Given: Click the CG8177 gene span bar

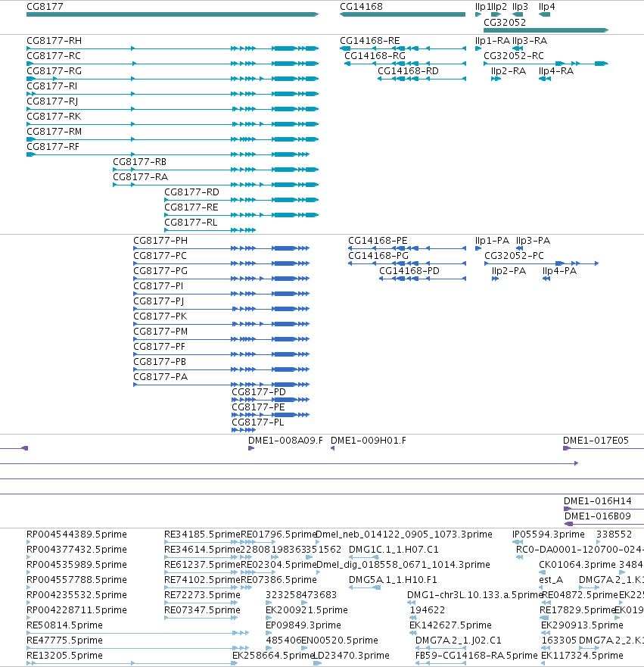Looking at the screenshot, I should click(x=173, y=14).
